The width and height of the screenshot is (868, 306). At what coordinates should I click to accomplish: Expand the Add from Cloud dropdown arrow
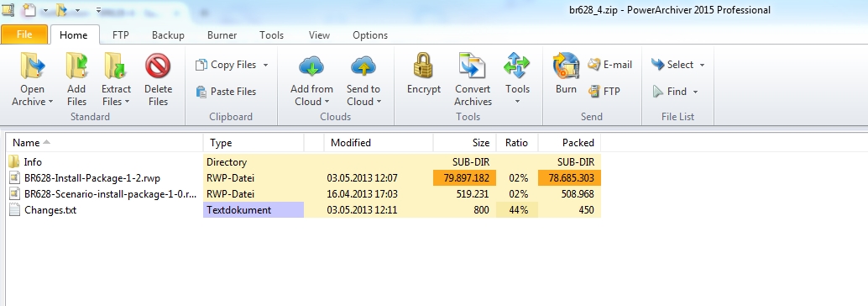click(x=327, y=102)
